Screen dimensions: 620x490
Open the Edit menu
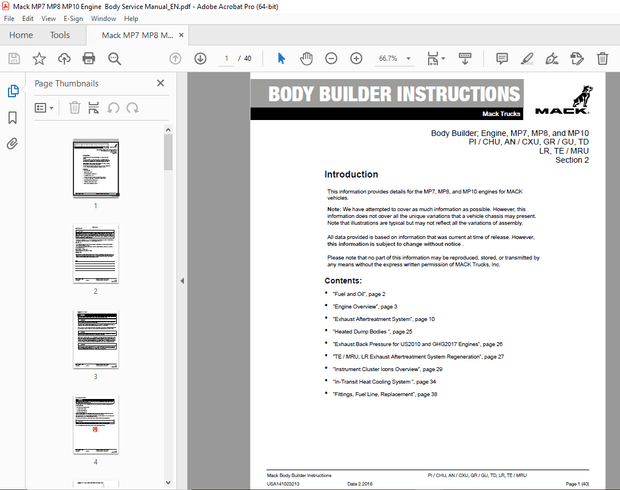point(28,19)
